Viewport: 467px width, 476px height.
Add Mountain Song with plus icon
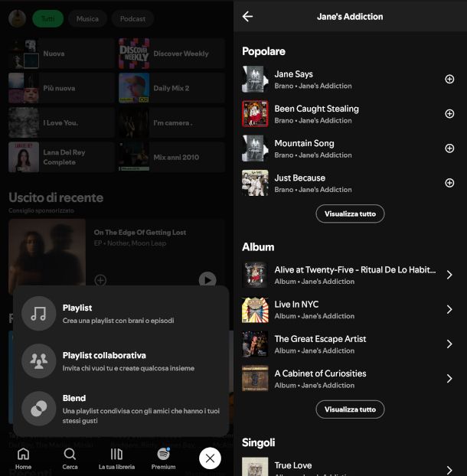point(449,148)
